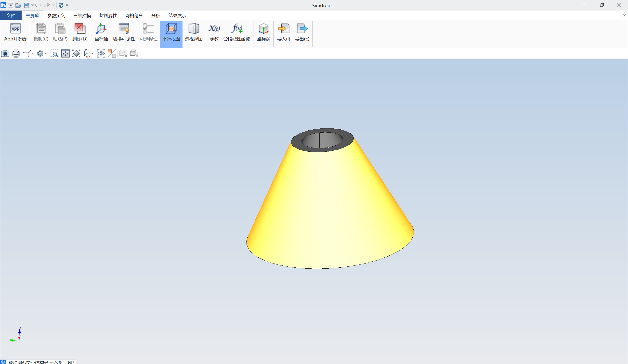Image resolution: width=628 pixels, height=364 pixels.
Task: Switch to the 材料属性 tab
Action: [x=108, y=15]
